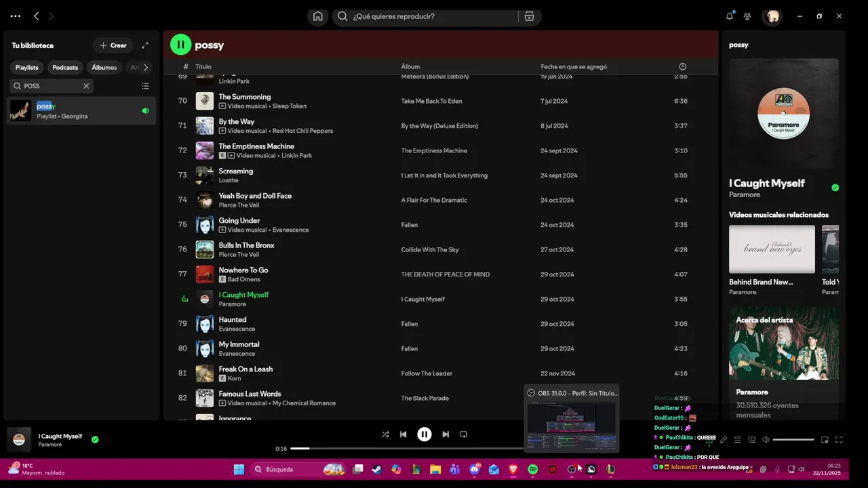The width and height of the screenshot is (868, 488).
Task: Open Behind Brand New video thumbnail
Action: click(x=772, y=249)
